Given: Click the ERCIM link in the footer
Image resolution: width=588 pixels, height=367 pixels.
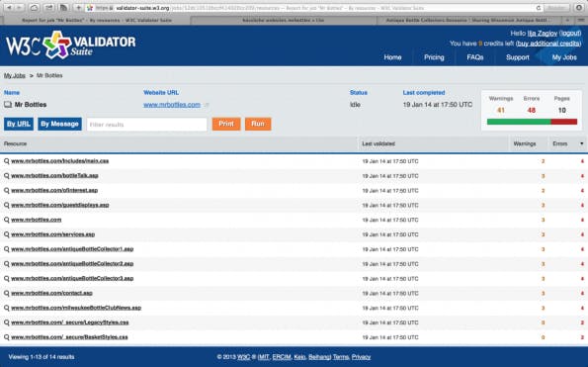Looking at the screenshot, I should [282, 357].
